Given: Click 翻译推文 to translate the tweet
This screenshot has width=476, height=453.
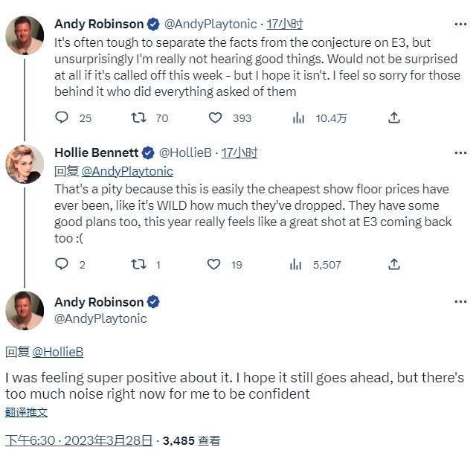Looking at the screenshot, I should pos(27,412).
